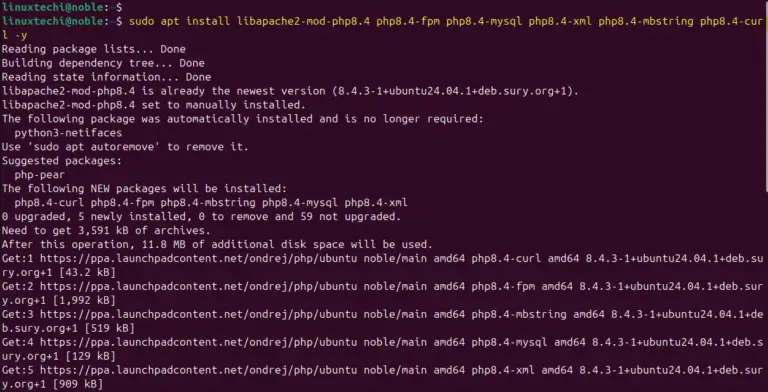Click 'Need to get 3,591 kB' line
The height and width of the screenshot is (392, 768).
click(106, 230)
